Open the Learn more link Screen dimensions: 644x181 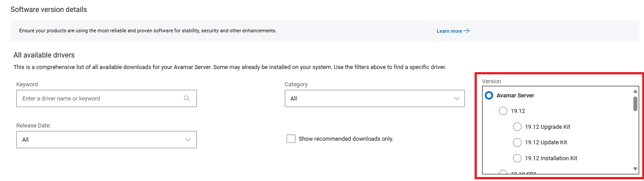[449, 31]
